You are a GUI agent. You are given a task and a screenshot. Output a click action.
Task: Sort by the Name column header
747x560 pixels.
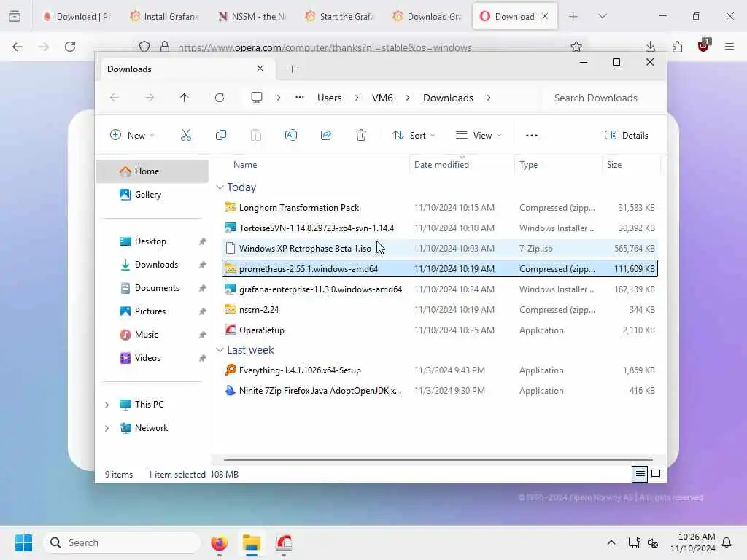click(245, 165)
